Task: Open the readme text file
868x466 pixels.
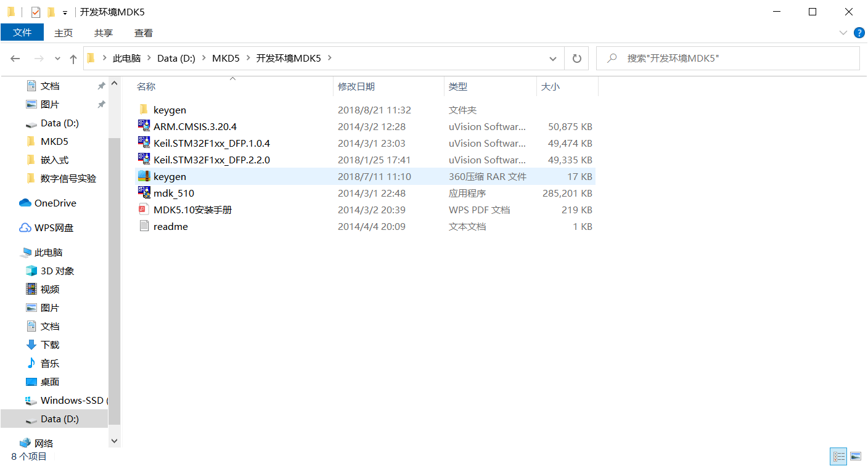Action: [x=170, y=226]
